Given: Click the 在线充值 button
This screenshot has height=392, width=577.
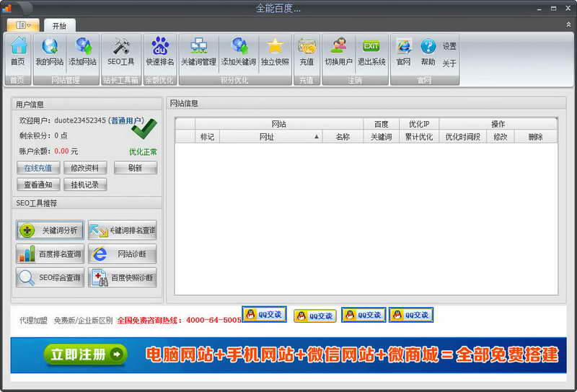Looking at the screenshot, I should point(38,168).
